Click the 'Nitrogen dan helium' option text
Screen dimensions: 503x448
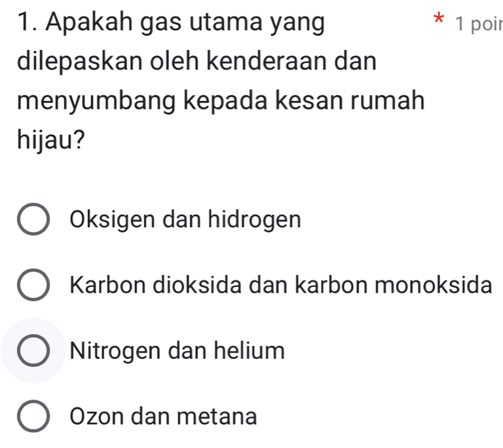pos(177,351)
